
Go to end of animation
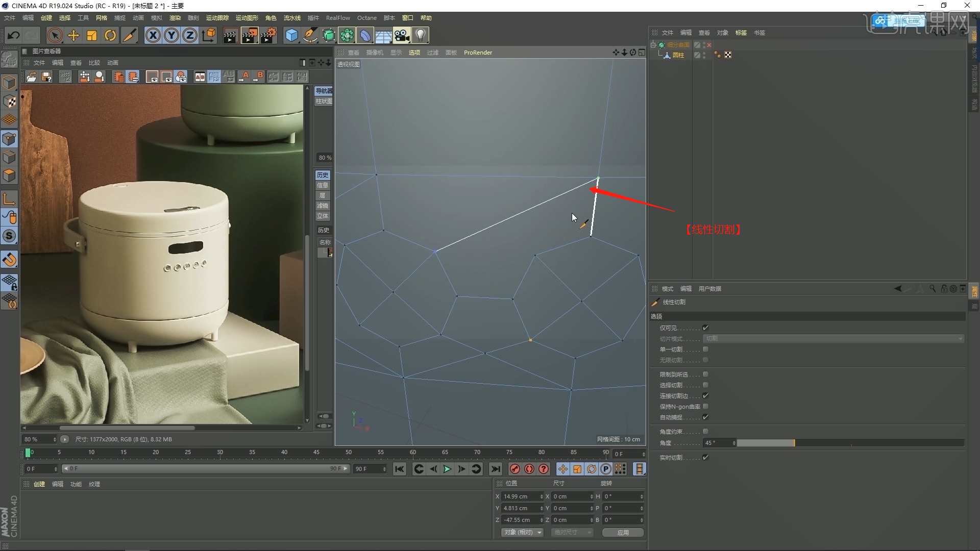pyautogui.click(x=495, y=469)
